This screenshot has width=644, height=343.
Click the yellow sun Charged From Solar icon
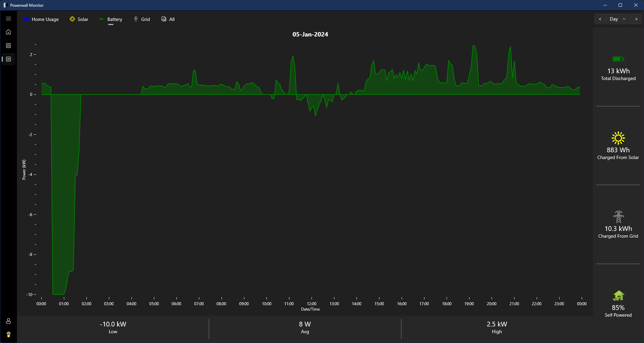(x=618, y=138)
